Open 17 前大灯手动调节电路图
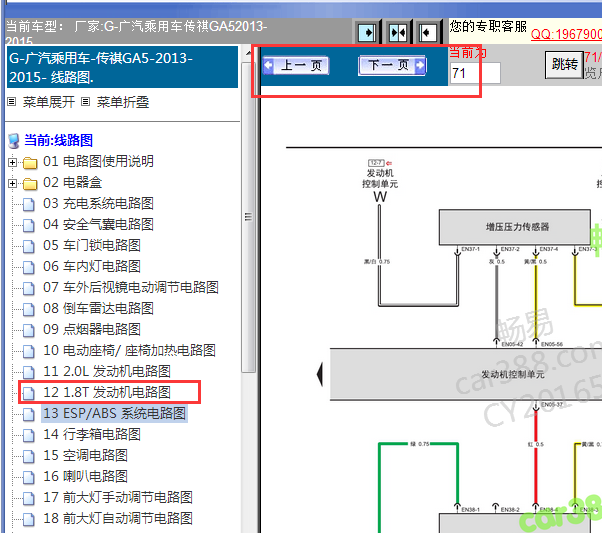This screenshot has width=602, height=533. pyautogui.click(x=118, y=497)
